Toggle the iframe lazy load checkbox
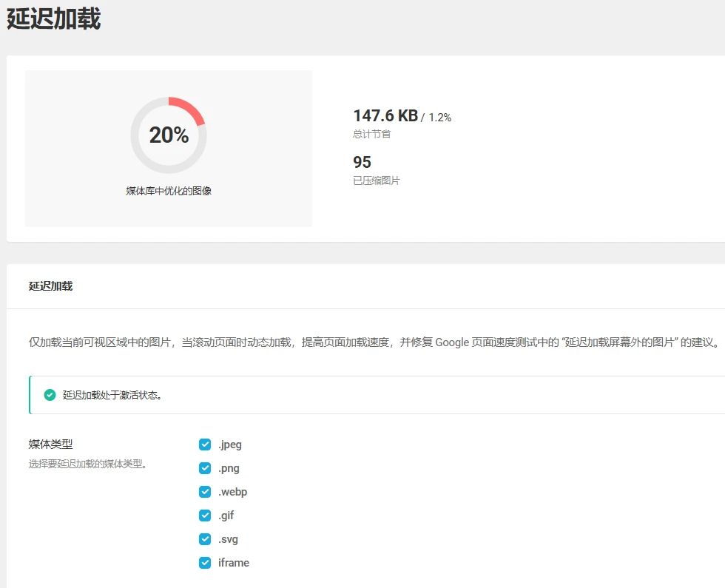 pos(204,563)
